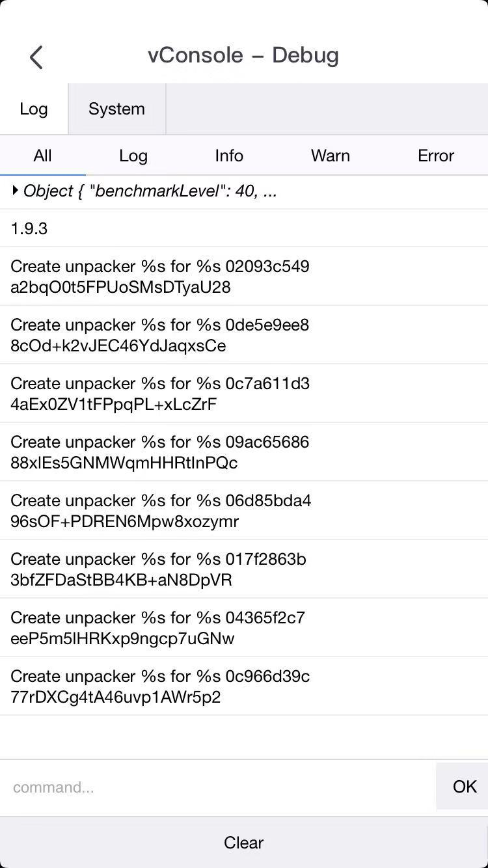Expand the benchmarkLevel Object entry

click(16, 191)
